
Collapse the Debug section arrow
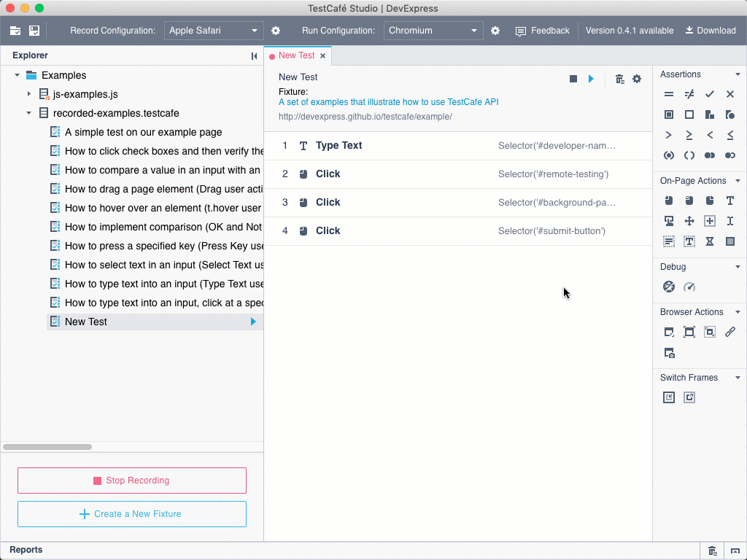(738, 267)
